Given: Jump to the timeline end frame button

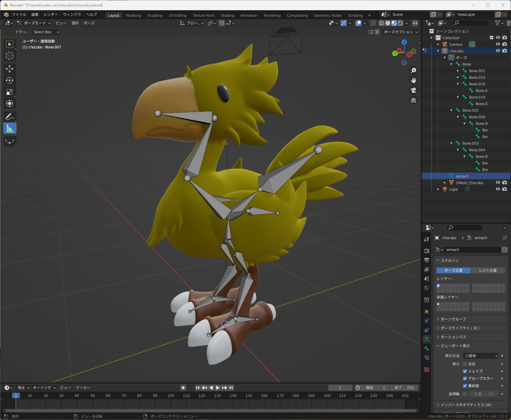Looking at the screenshot, I should pyautogui.click(x=231, y=388).
